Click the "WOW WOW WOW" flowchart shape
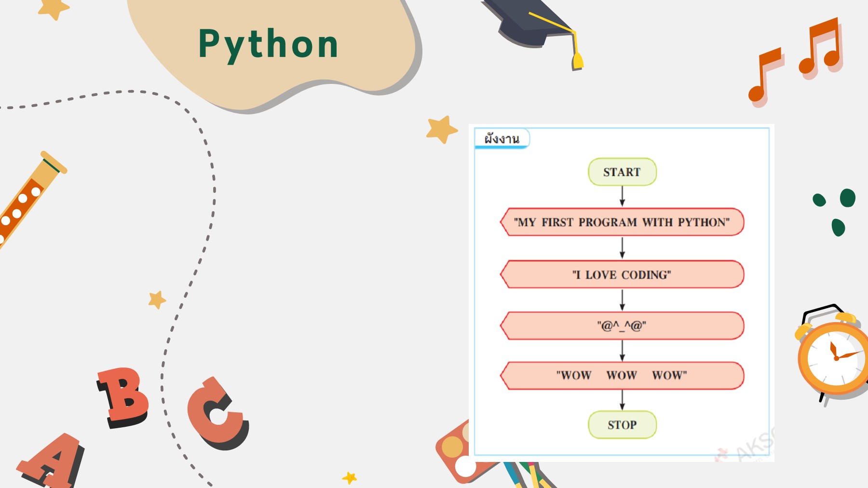This screenshot has width=868, height=488. click(x=622, y=375)
